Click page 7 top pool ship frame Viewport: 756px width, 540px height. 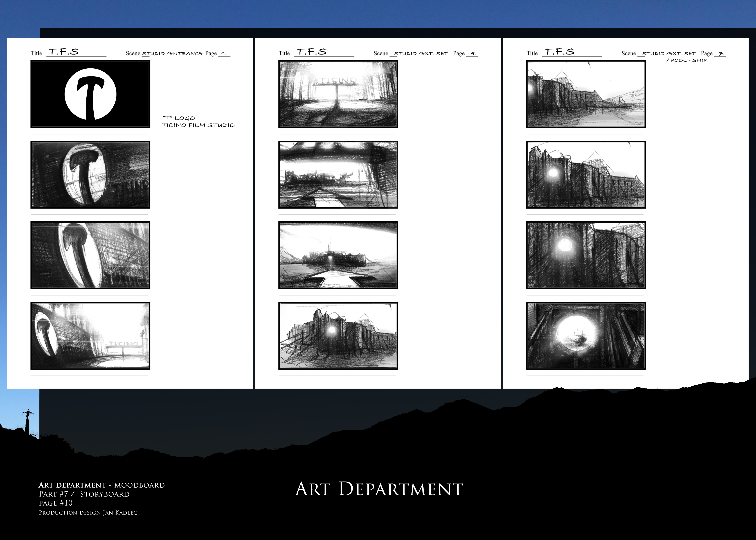click(586, 94)
